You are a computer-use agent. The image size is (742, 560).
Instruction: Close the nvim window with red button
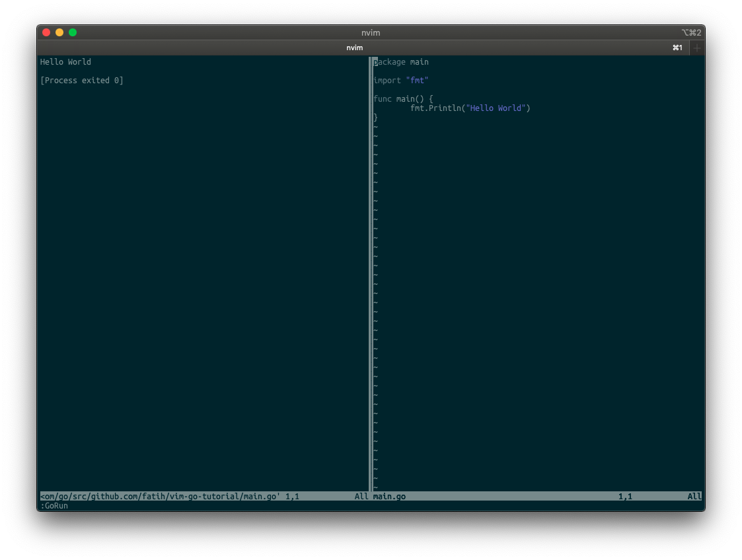46,32
